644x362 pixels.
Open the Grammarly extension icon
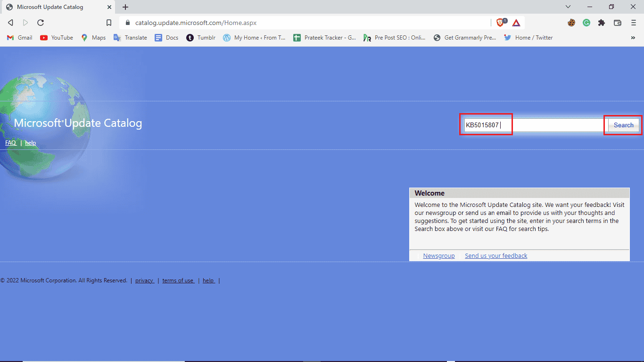click(586, 23)
